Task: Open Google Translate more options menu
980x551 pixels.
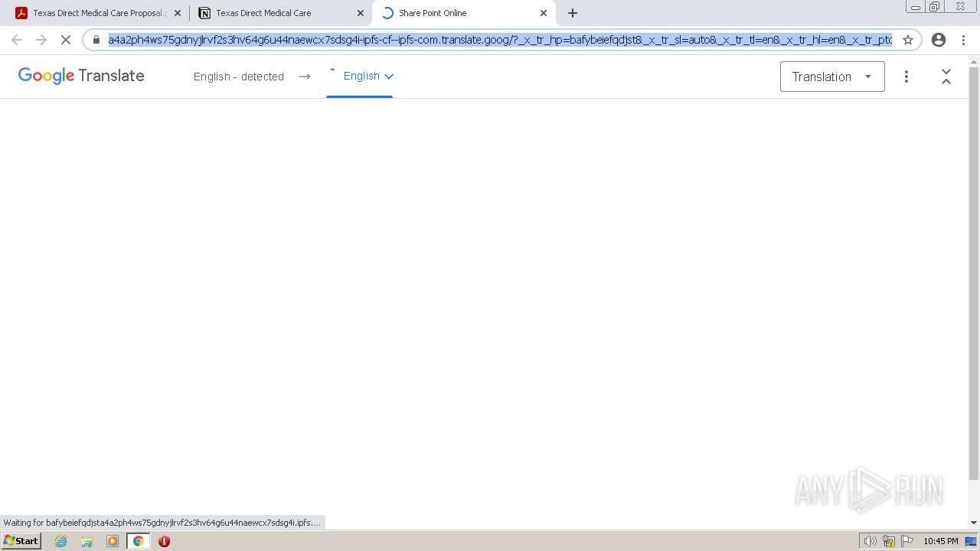Action: pos(906,77)
